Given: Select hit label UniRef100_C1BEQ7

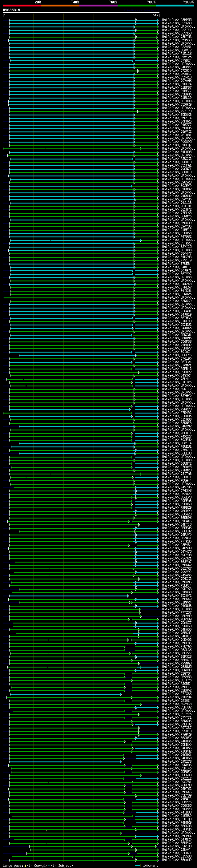Looking at the screenshot, I should point(177,145).
